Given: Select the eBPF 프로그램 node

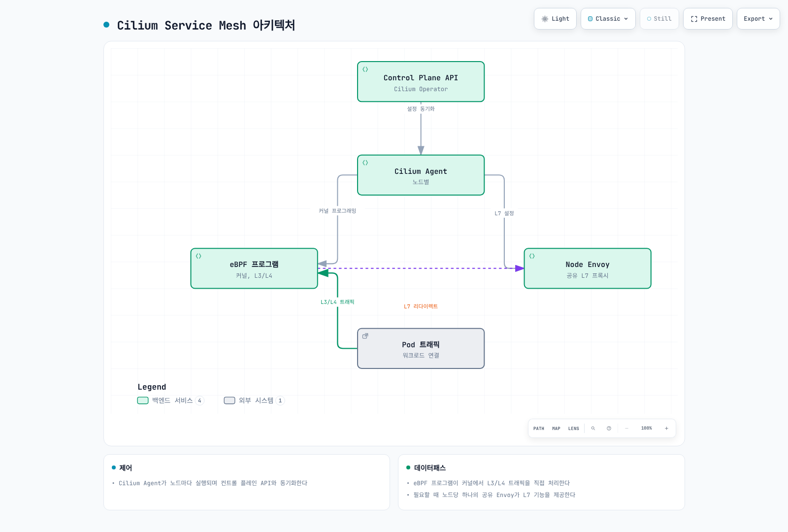Looking at the screenshot, I should [254, 268].
